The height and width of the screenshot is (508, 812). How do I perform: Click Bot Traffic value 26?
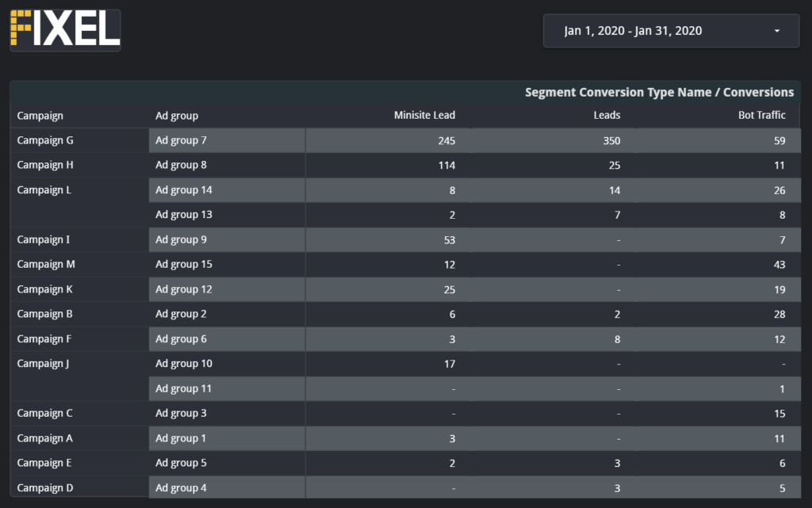tap(779, 190)
